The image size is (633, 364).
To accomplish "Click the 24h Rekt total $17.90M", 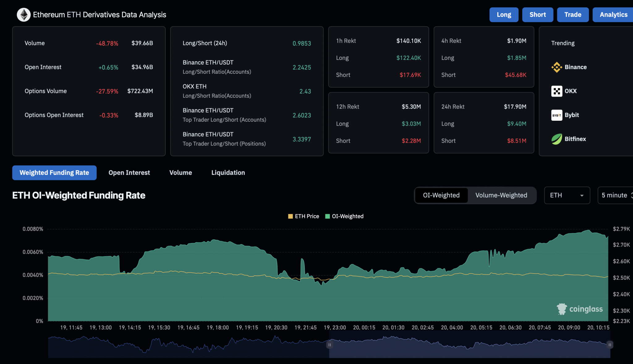I will [x=515, y=107].
